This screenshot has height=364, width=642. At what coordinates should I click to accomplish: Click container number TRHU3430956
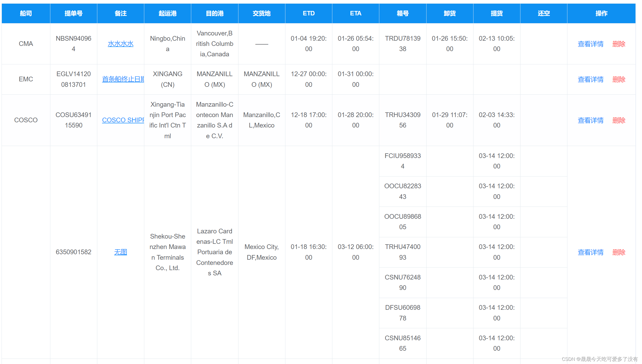[x=403, y=120]
